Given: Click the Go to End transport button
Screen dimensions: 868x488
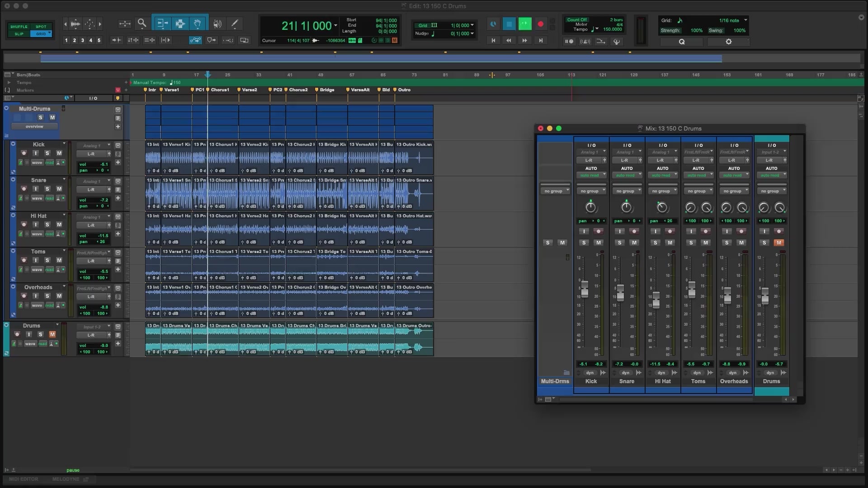Looking at the screenshot, I should [541, 41].
